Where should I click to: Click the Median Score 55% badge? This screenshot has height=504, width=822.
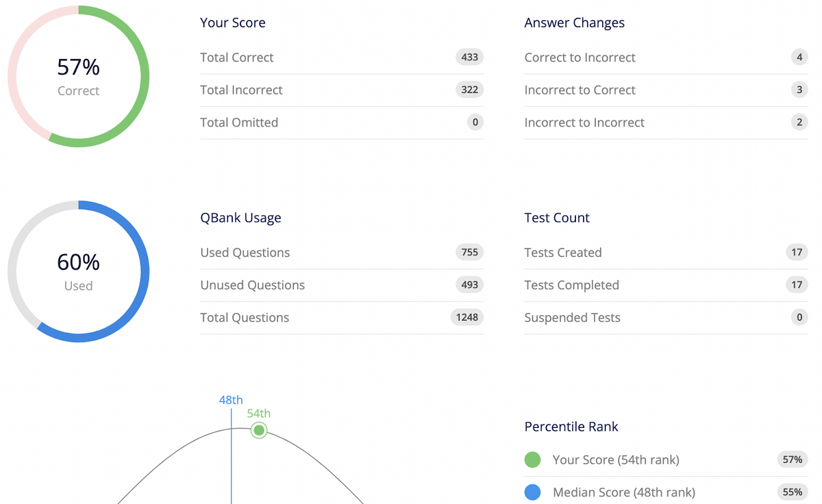793,492
